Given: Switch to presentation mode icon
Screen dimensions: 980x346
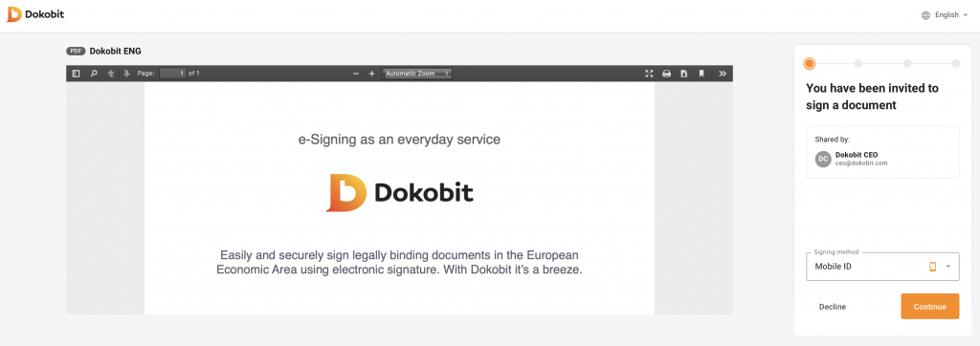Looking at the screenshot, I should pyautogui.click(x=649, y=74).
